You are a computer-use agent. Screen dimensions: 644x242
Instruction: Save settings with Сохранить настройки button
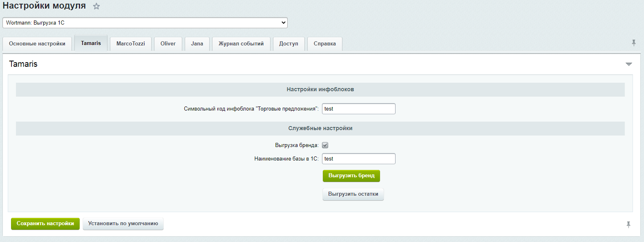pyautogui.click(x=45, y=224)
